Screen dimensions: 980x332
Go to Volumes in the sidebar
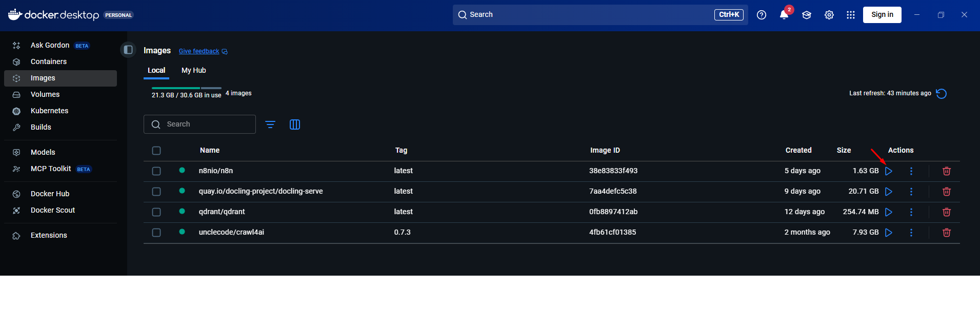pos(61,94)
